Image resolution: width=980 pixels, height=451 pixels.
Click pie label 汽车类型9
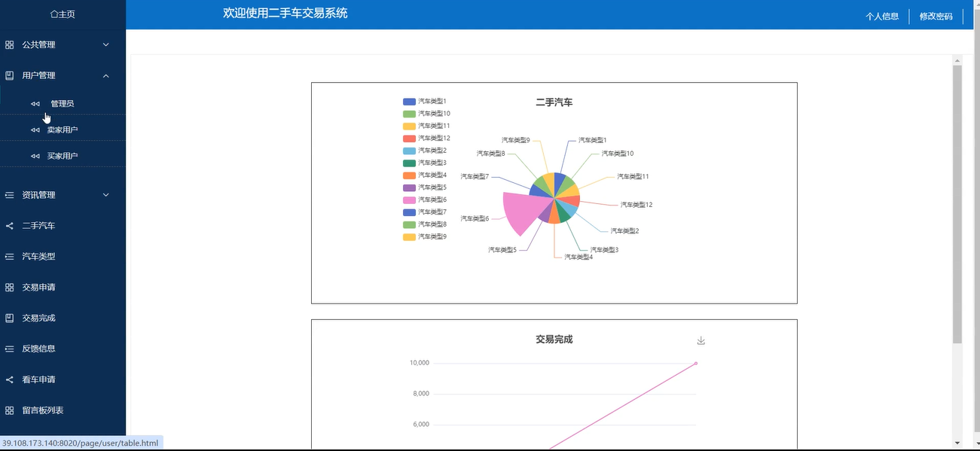pyautogui.click(x=516, y=140)
